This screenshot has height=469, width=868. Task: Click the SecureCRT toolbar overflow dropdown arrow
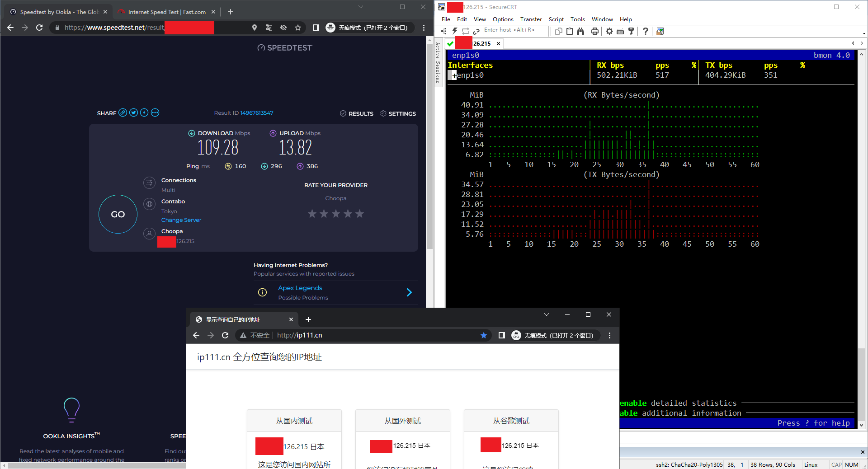coord(864,33)
